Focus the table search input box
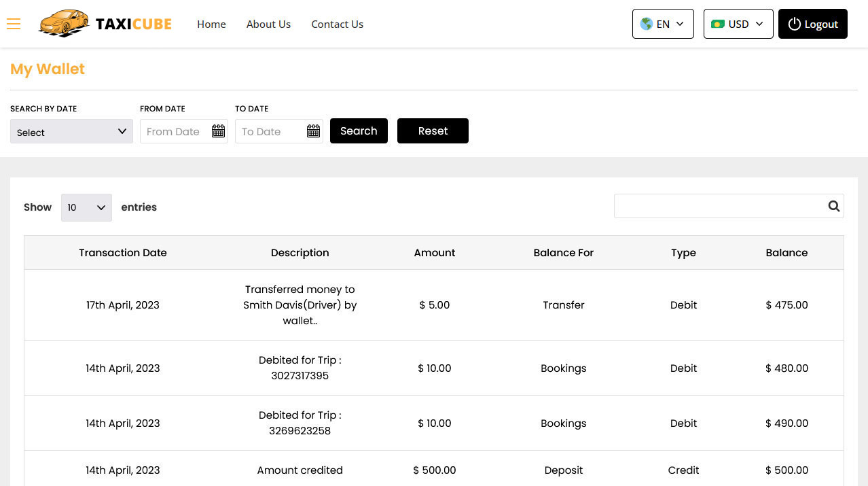 point(720,206)
